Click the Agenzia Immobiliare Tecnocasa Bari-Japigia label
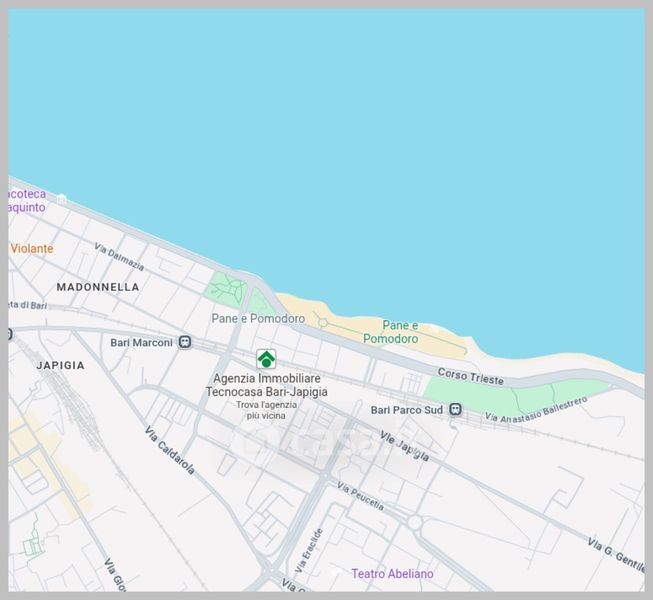 coord(266,385)
